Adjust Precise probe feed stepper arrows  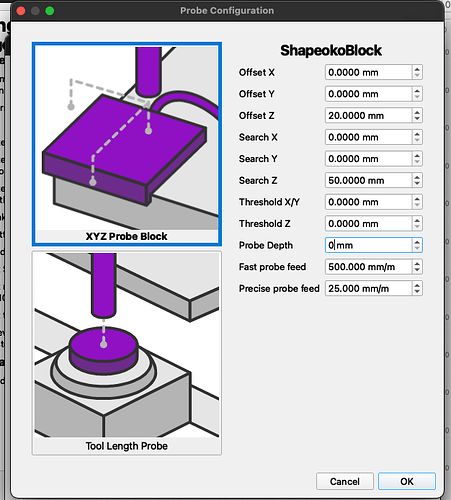point(417,289)
